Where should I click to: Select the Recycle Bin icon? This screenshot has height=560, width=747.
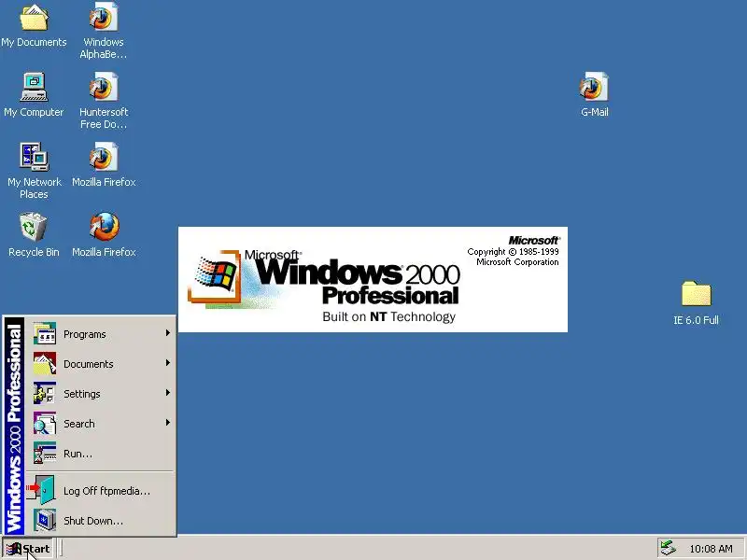34,227
